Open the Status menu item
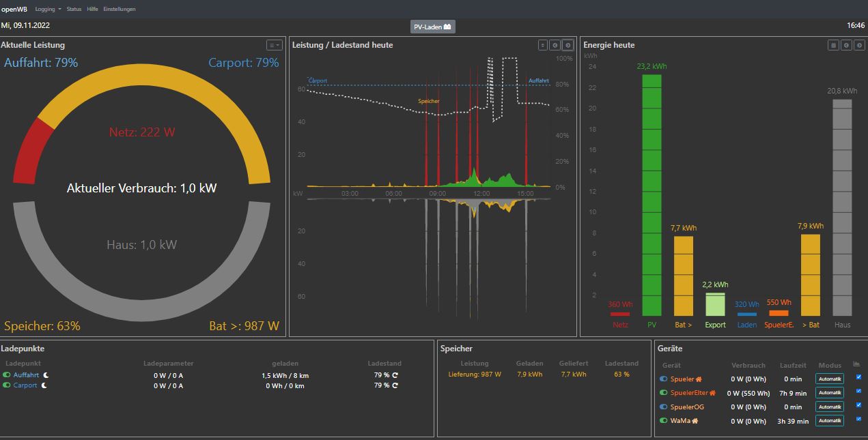Viewport: 868px width, 440px height. [x=74, y=9]
